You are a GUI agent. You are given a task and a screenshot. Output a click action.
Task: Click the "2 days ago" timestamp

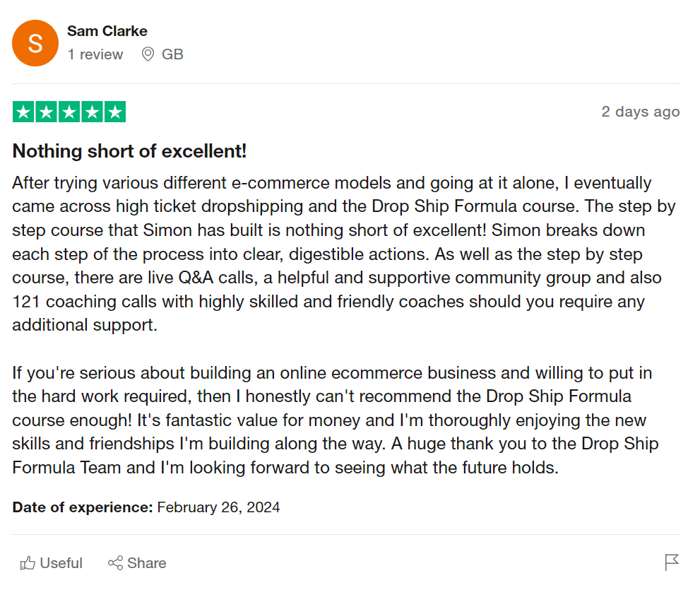pyautogui.click(x=640, y=112)
